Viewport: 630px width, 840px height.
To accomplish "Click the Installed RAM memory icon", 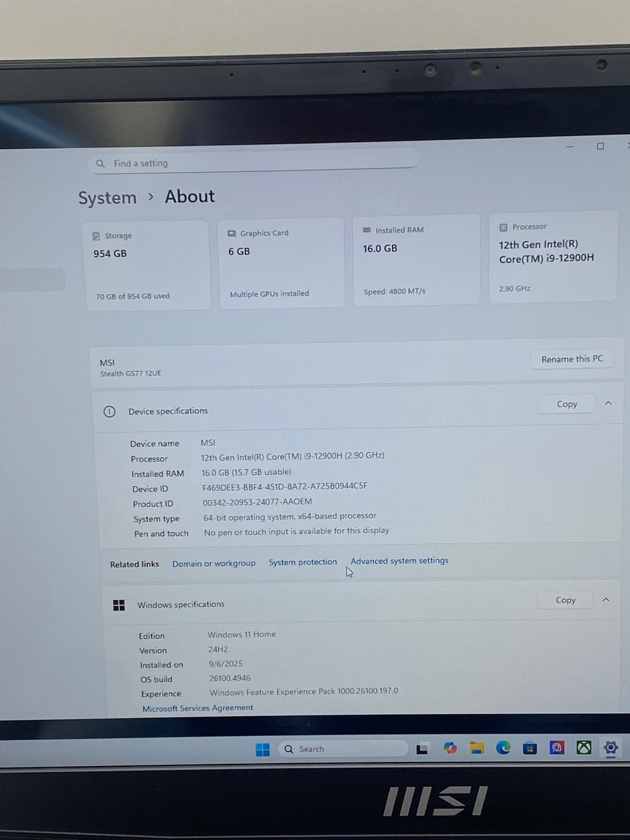I will point(367,230).
